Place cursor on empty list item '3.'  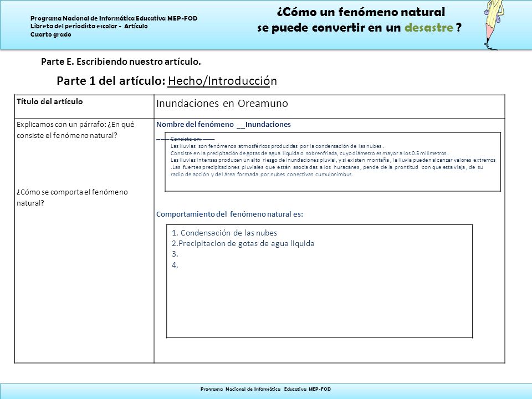click(x=175, y=254)
